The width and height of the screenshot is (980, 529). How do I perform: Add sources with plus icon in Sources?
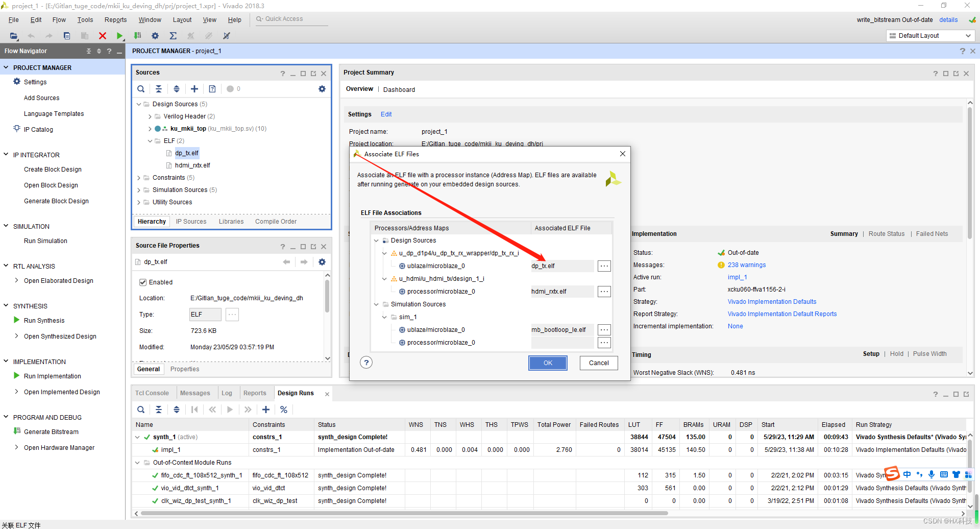pos(194,89)
